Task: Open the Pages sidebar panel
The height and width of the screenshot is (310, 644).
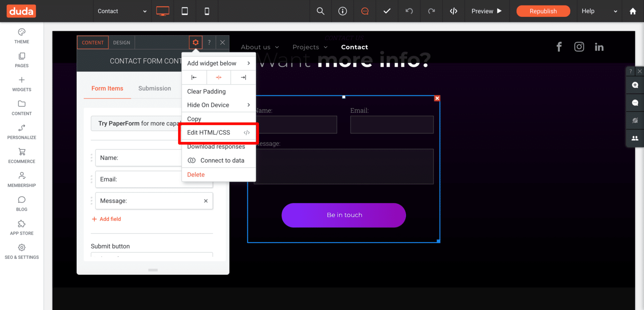Action: [22, 60]
